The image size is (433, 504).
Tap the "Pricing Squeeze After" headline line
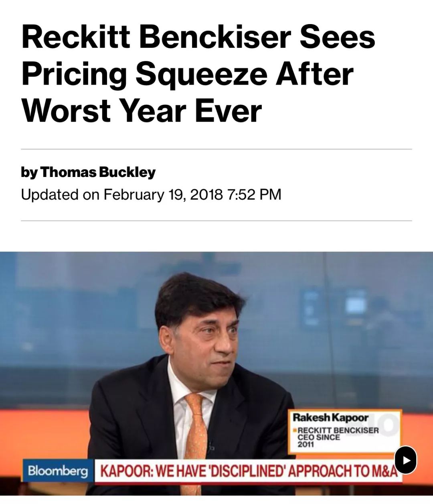(188, 74)
